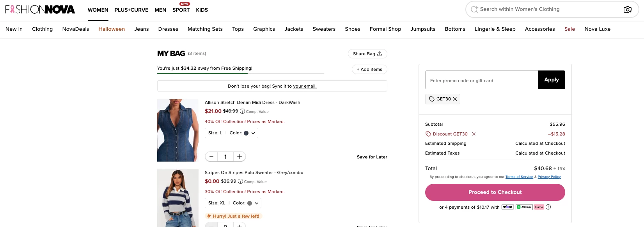Open the 'your email' sync link
Viewport: 644px width, 227px height.
(x=305, y=86)
